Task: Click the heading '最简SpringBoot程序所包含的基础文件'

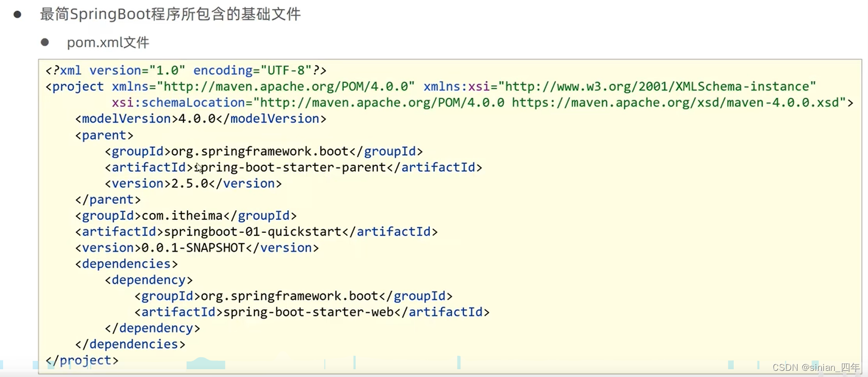Action: [x=170, y=14]
